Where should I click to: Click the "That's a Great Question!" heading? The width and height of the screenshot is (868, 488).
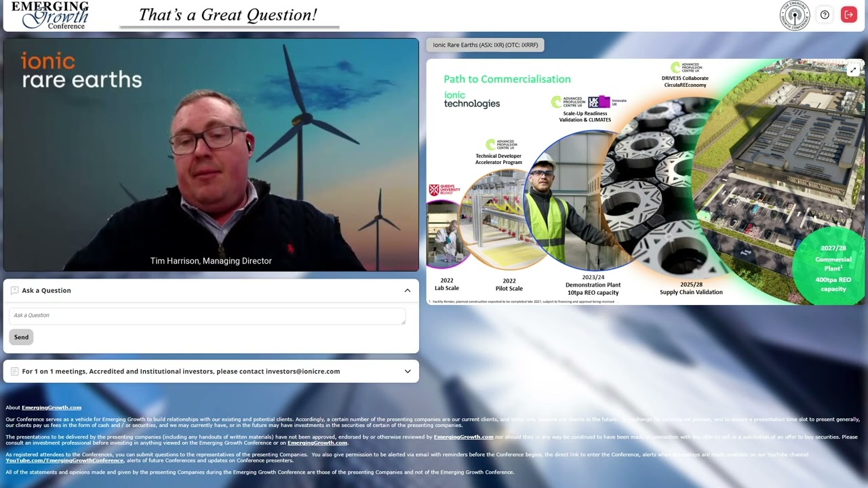229,15
